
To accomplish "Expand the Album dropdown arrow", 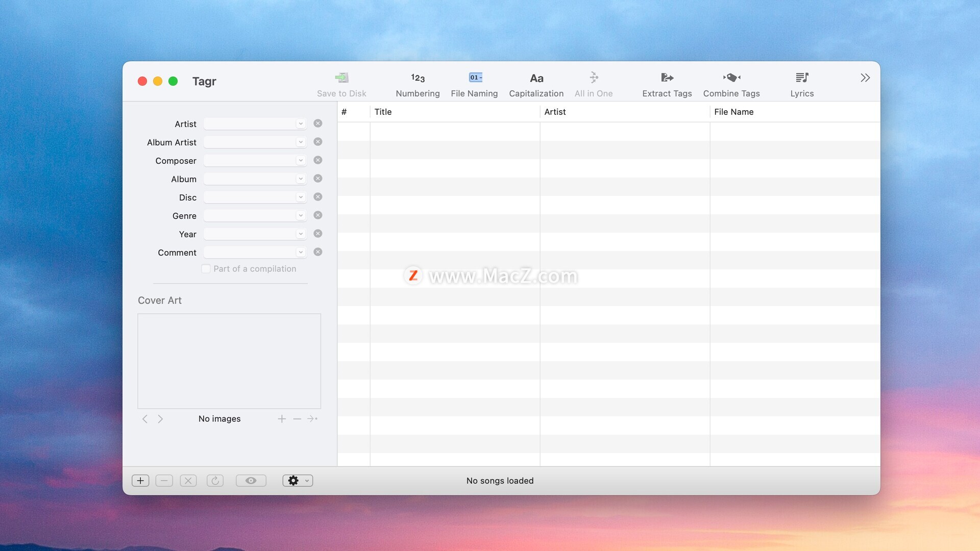I will coord(301,179).
